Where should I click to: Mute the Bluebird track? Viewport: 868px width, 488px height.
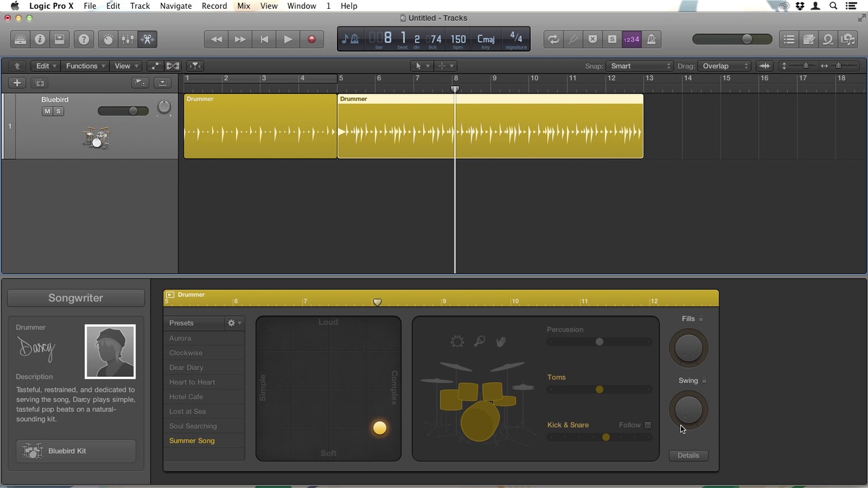pyautogui.click(x=47, y=111)
